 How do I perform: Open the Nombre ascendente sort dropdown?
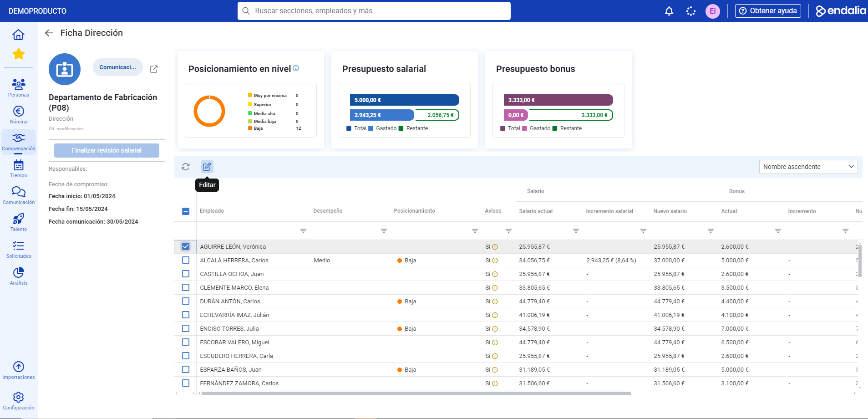pos(808,167)
